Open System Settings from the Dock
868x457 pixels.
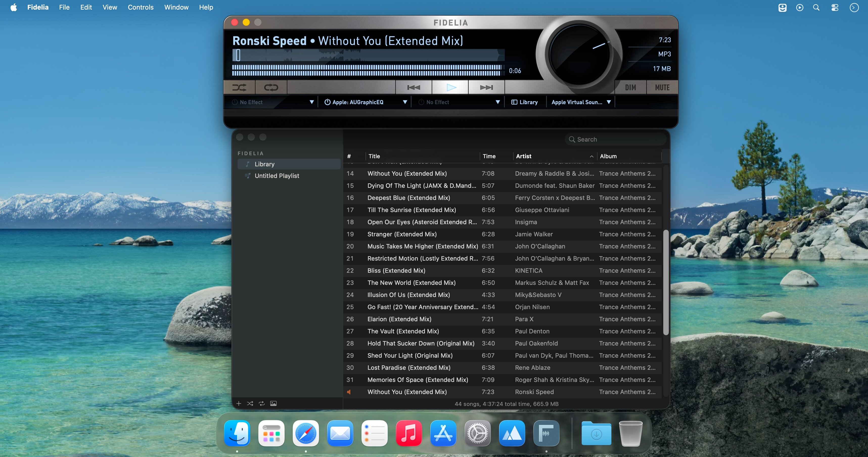[x=478, y=433]
